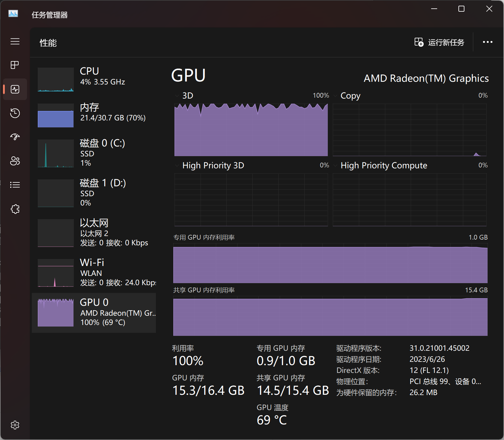Open the Copy engine graph dropdown

pyautogui.click(x=336, y=96)
